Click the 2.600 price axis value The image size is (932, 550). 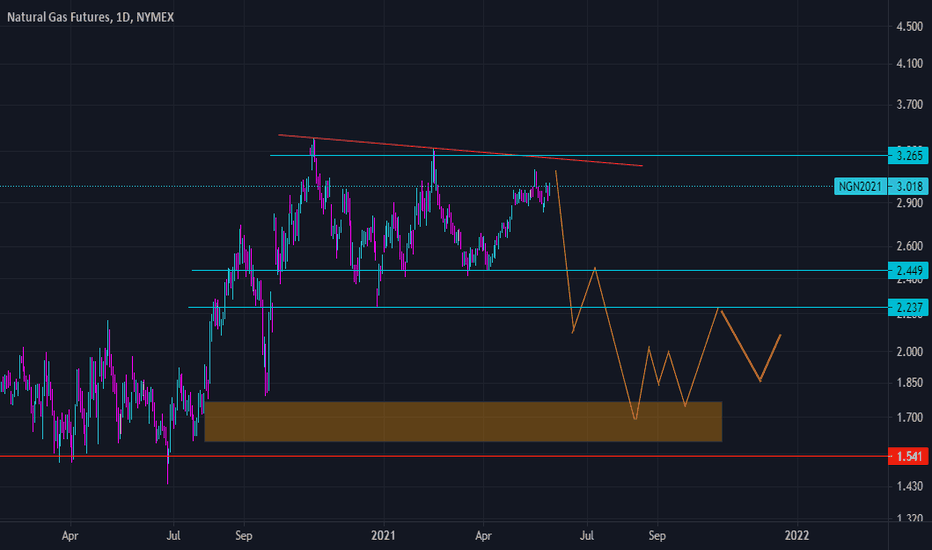click(909, 246)
